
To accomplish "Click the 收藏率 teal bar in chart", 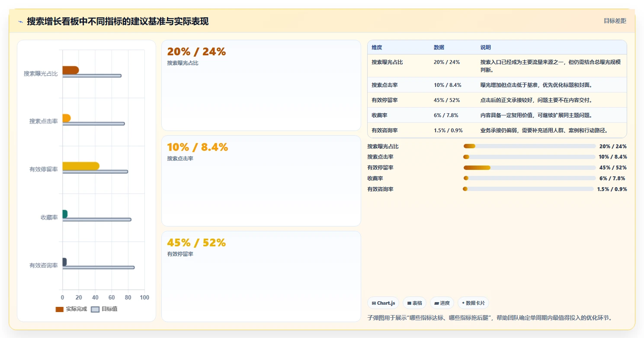I will [x=65, y=214].
